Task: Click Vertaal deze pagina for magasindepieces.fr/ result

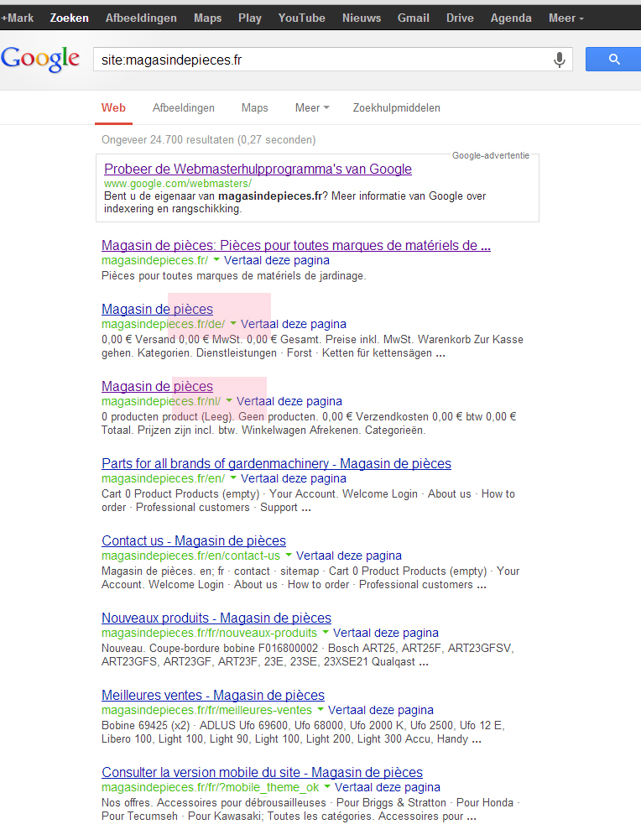Action: (277, 260)
